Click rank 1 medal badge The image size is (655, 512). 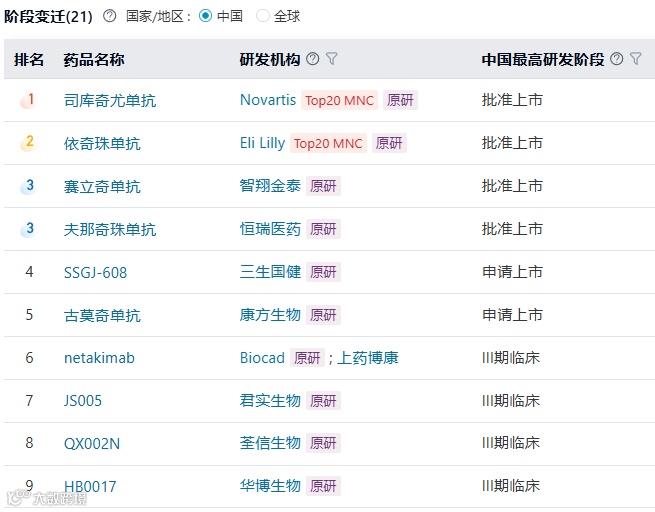point(28,100)
